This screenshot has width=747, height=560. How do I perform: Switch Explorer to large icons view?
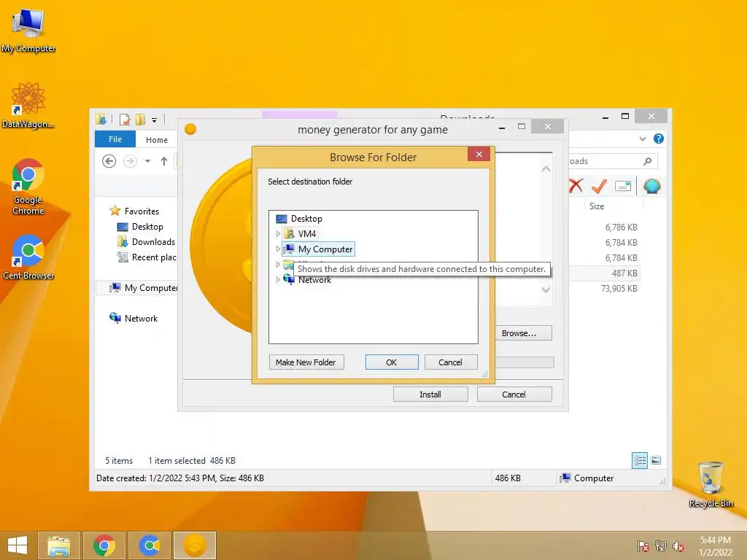click(656, 461)
